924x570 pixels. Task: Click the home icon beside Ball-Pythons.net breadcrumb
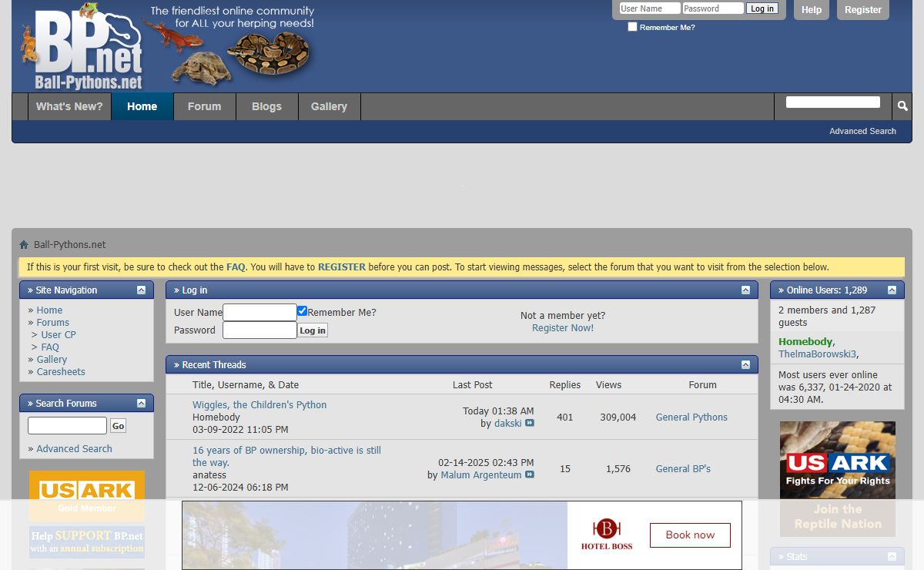24,245
